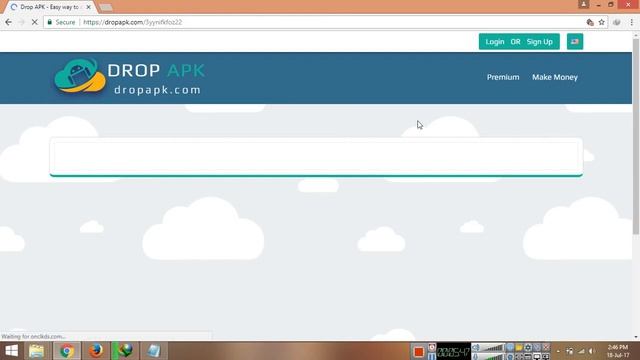Click the recorder timer display
Screen dimensions: 640x360
(x=453, y=352)
